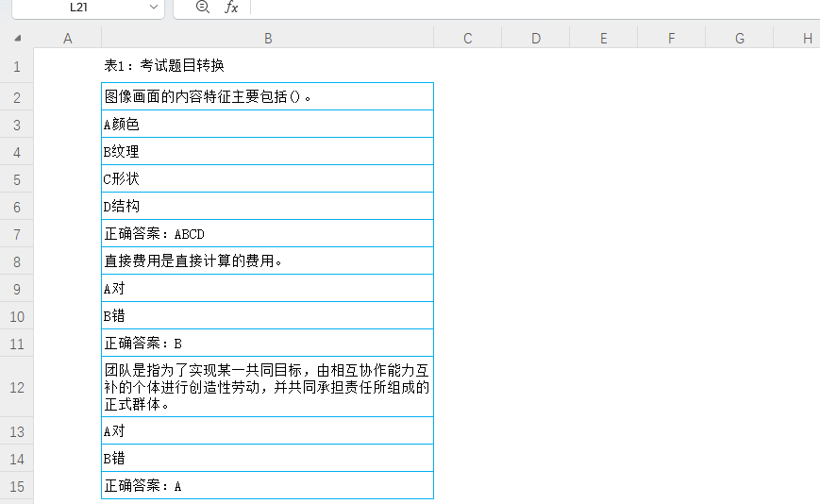Select column A header

click(67, 39)
